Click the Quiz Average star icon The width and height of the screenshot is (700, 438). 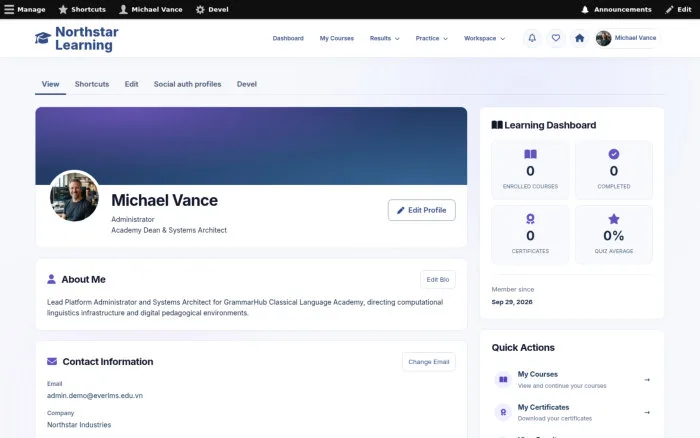pyautogui.click(x=614, y=219)
